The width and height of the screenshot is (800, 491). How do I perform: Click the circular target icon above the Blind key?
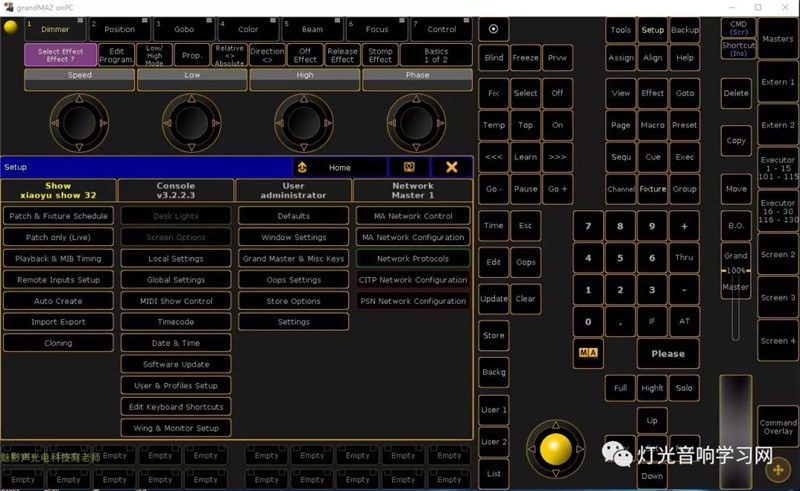point(493,29)
